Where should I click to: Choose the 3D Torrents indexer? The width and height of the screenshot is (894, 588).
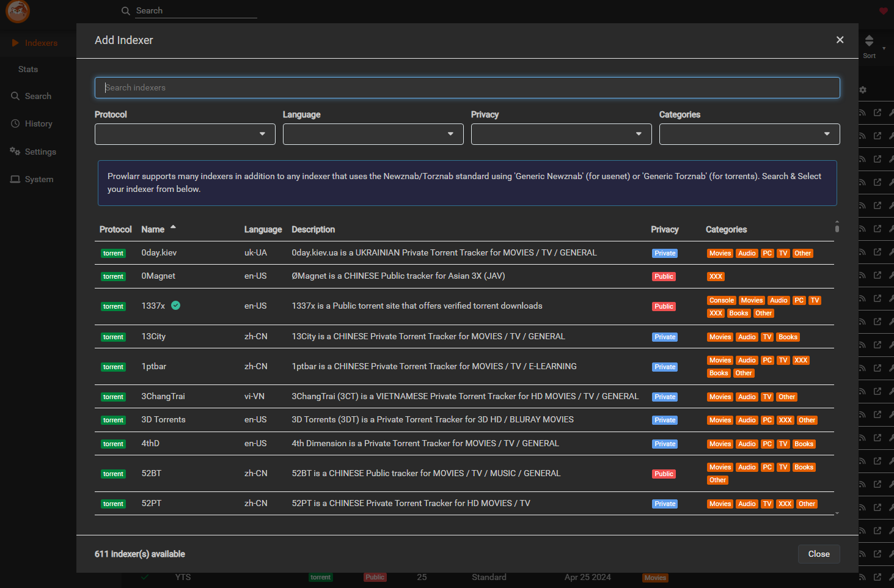pyautogui.click(x=163, y=420)
